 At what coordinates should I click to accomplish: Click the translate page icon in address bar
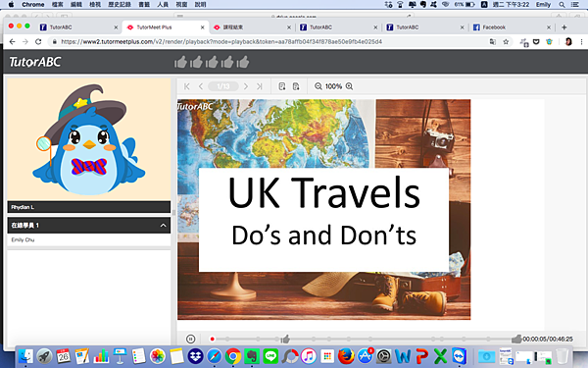tap(493, 41)
